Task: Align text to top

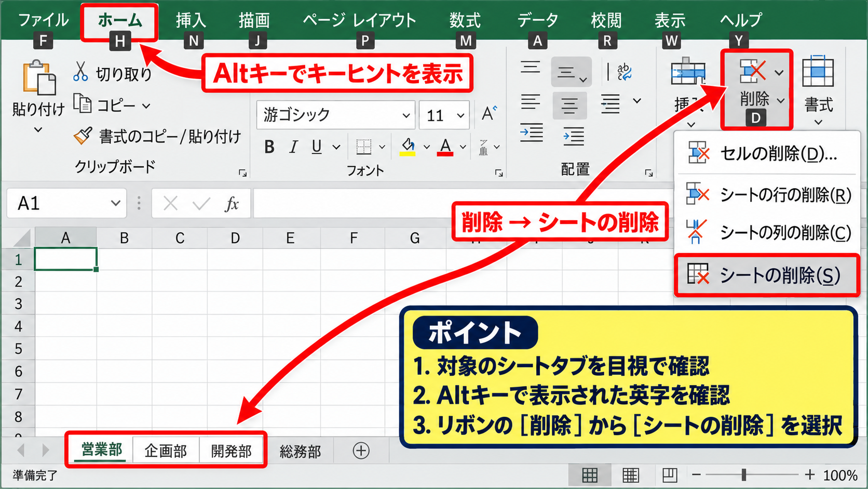Action: point(531,68)
